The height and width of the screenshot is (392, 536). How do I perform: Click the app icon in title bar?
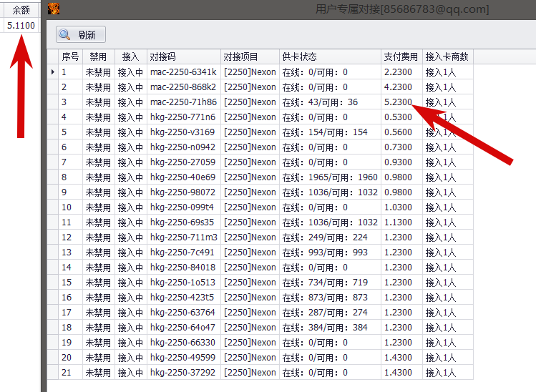pyautogui.click(x=54, y=9)
